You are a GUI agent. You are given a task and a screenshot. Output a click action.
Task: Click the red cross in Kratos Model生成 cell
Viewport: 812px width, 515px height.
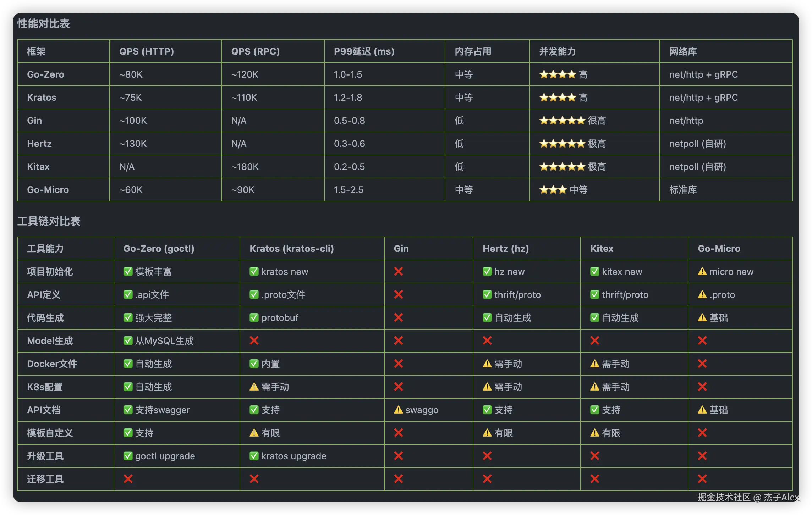click(x=254, y=341)
